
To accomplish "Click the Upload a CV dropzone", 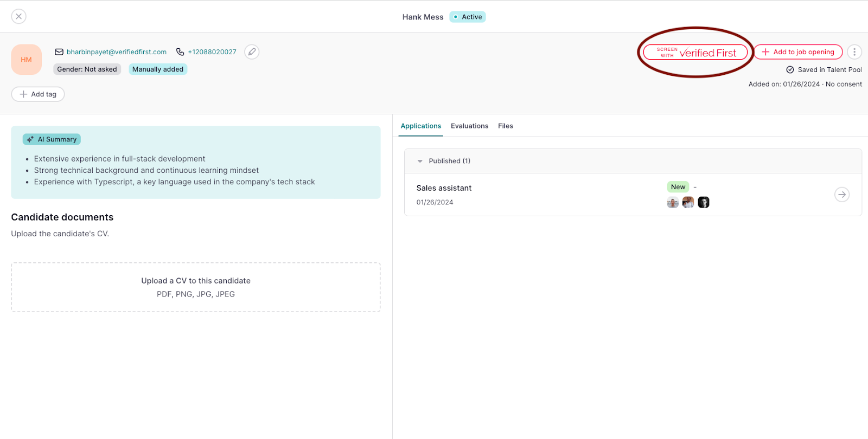I will click(196, 287).
